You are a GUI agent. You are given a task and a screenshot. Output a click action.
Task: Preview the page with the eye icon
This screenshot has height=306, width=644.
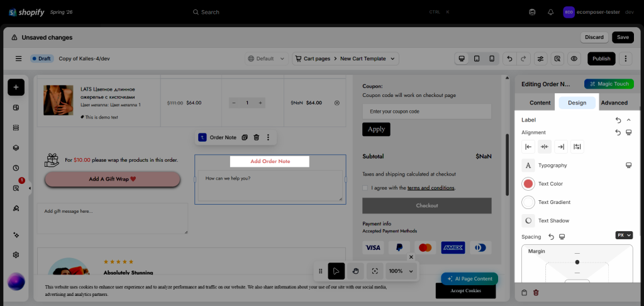pyautogui.click(x=574, y=59)
